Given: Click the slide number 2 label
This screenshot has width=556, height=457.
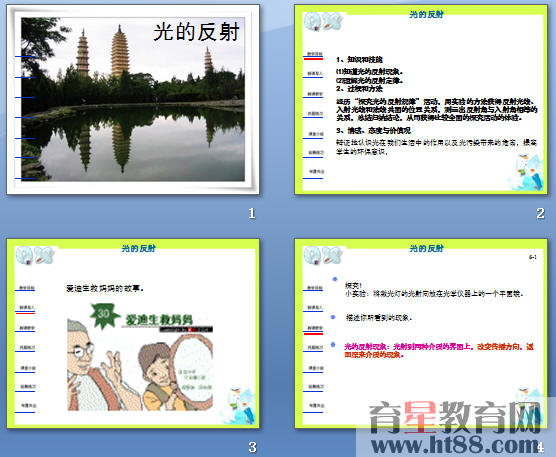Looking at the screenshot, I should pyautogui.click(x=540, y=213).
